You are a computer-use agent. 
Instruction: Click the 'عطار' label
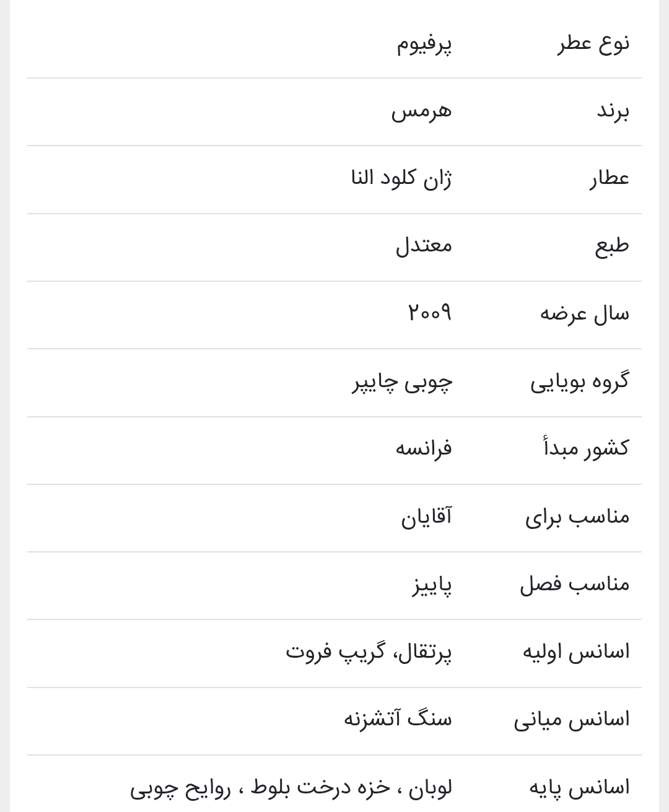click(x=609, y=179)
